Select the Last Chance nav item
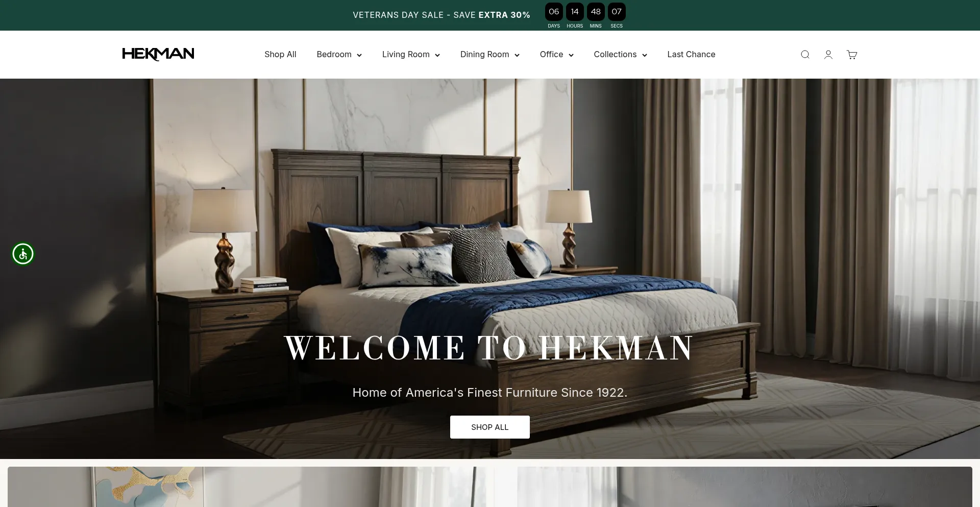The image size is (980, 507). 691,55
